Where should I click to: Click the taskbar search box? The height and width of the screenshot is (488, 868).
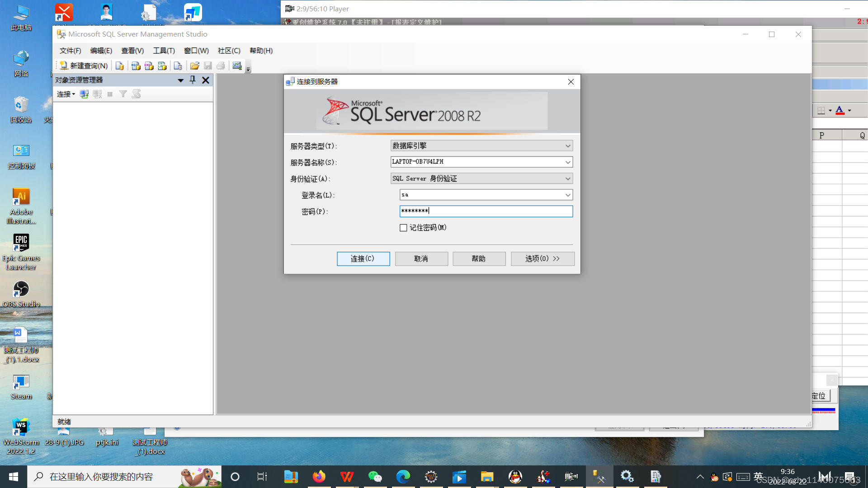(124, 477)
